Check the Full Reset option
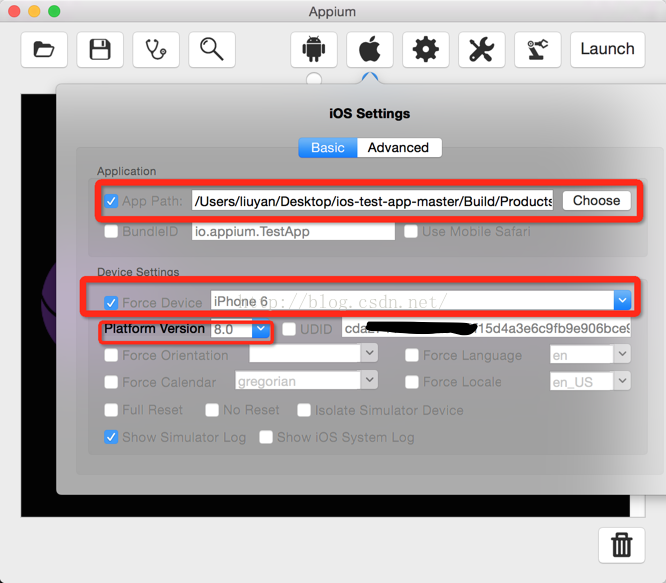666x583 pixels. coord(111,410)
